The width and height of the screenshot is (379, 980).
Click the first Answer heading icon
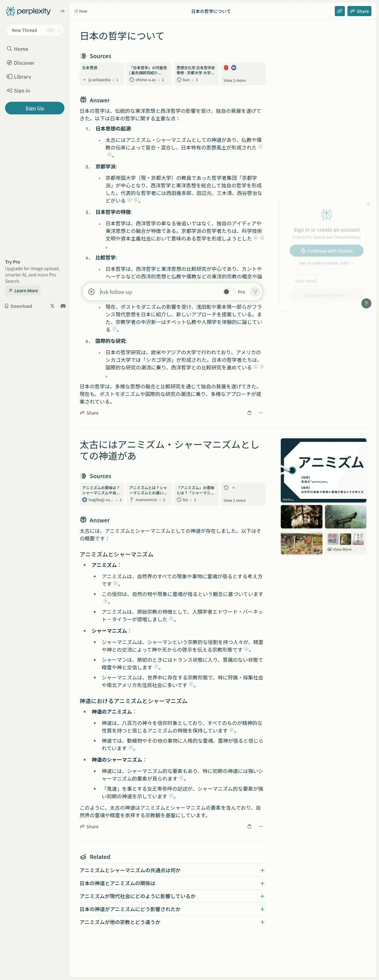83,100
